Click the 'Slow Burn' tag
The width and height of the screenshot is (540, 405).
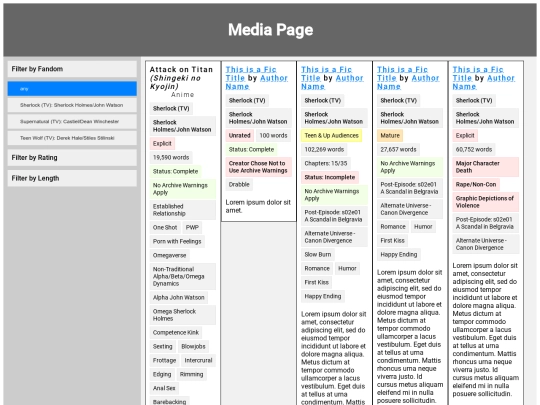(x=318, y=254)
